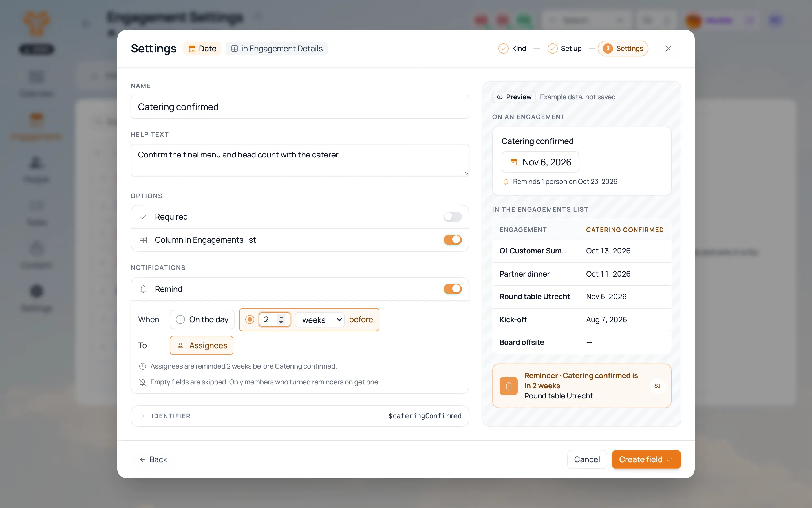Click the calendar icon in Date badge

192,49
